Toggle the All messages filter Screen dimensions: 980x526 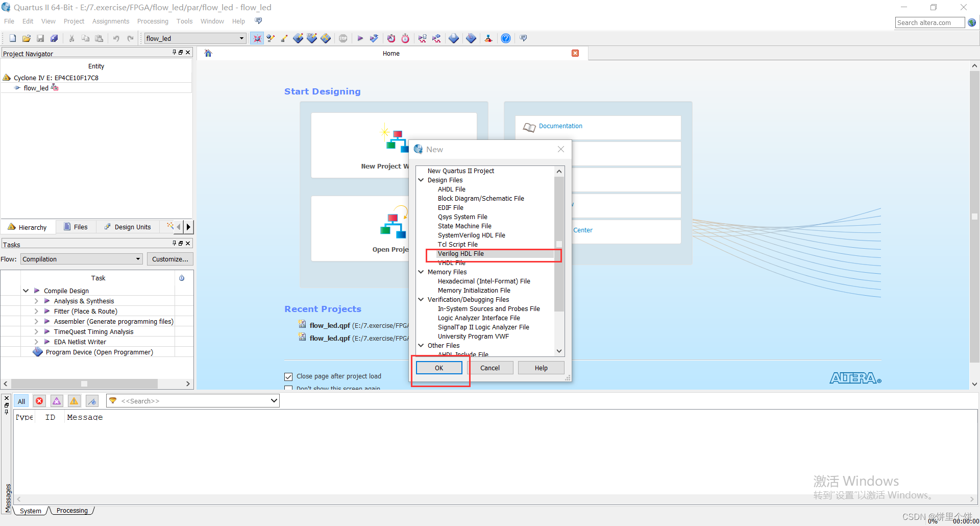click(21, 401)
